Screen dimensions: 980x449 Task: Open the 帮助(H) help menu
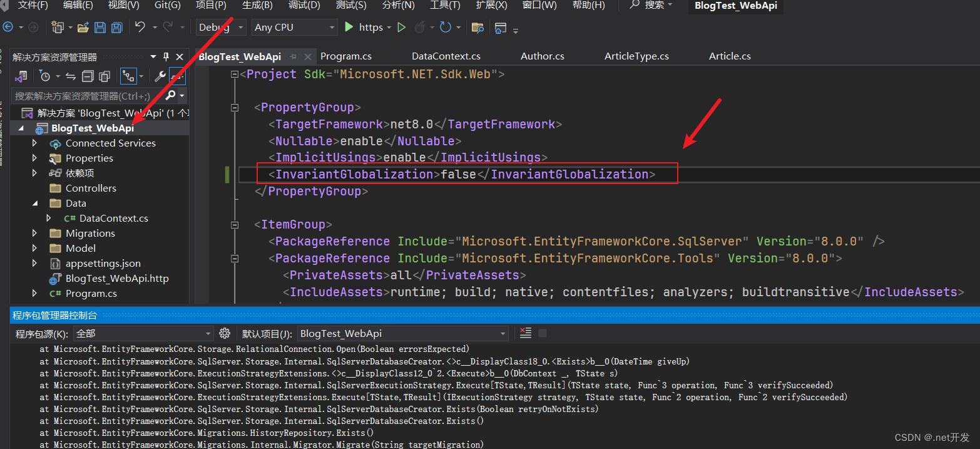(589, 5)
